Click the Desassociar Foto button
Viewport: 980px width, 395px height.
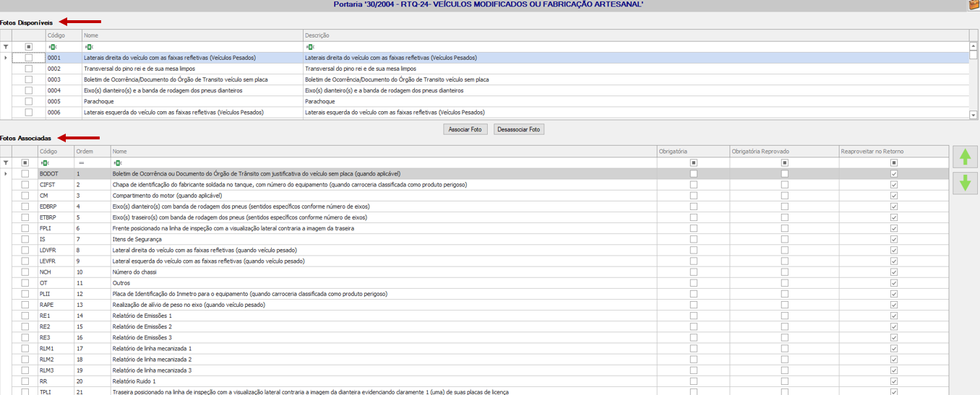click(x=519, y=129)
